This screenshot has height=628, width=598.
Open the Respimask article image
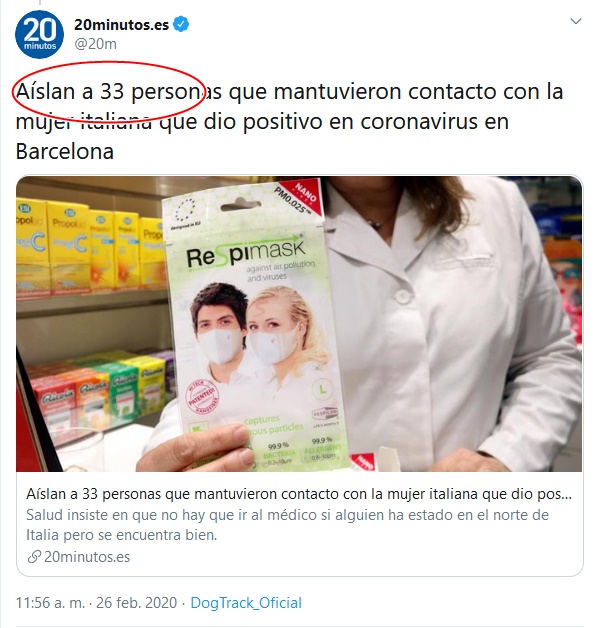(x=299, y=324)
